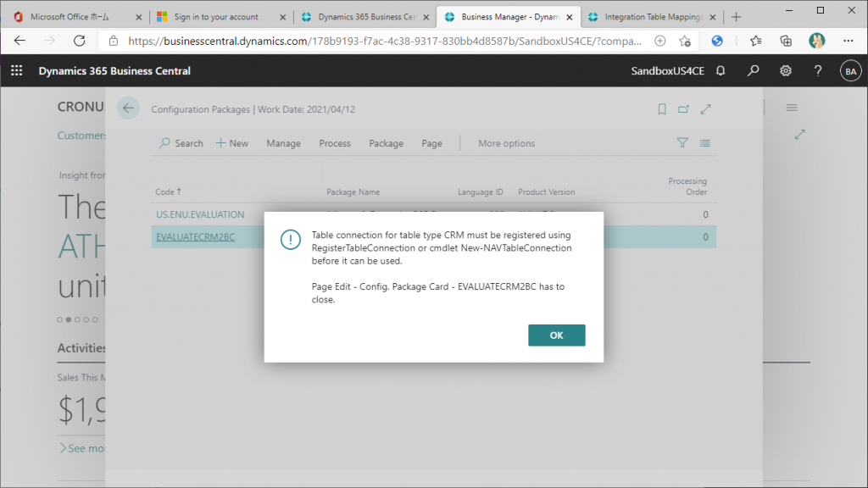868x488 pixels.
Task: Open the browser Collections panel
Action: click(786, 41)
